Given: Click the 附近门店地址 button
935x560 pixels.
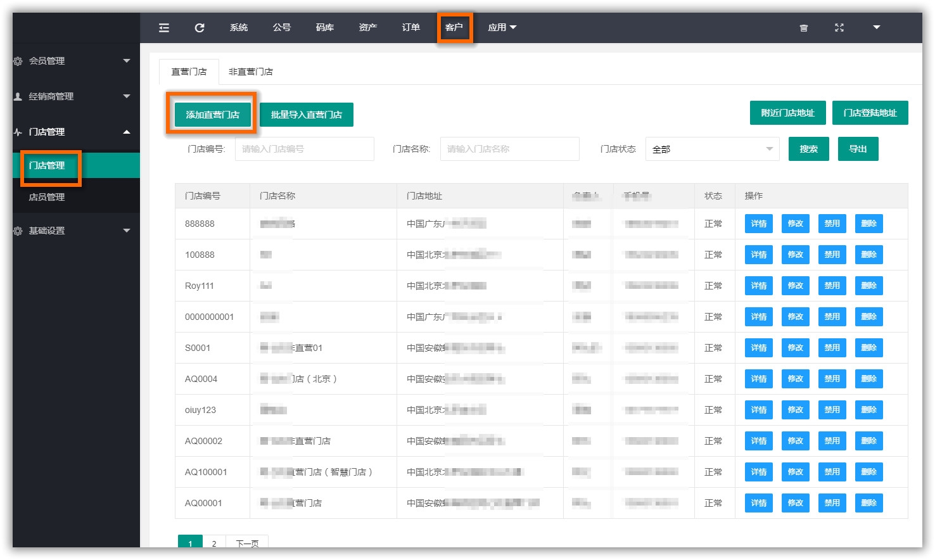Looking at the screenshot, I should (x=788, y=113).
